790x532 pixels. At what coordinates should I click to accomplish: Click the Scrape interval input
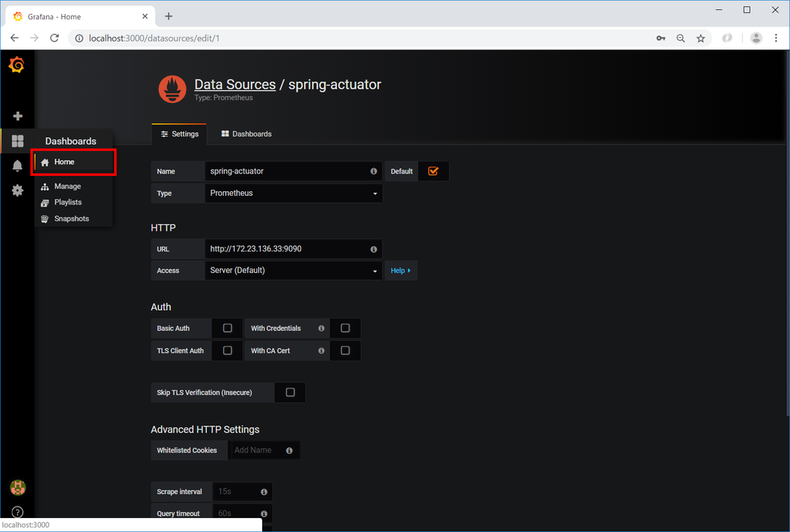click(243, 492)
